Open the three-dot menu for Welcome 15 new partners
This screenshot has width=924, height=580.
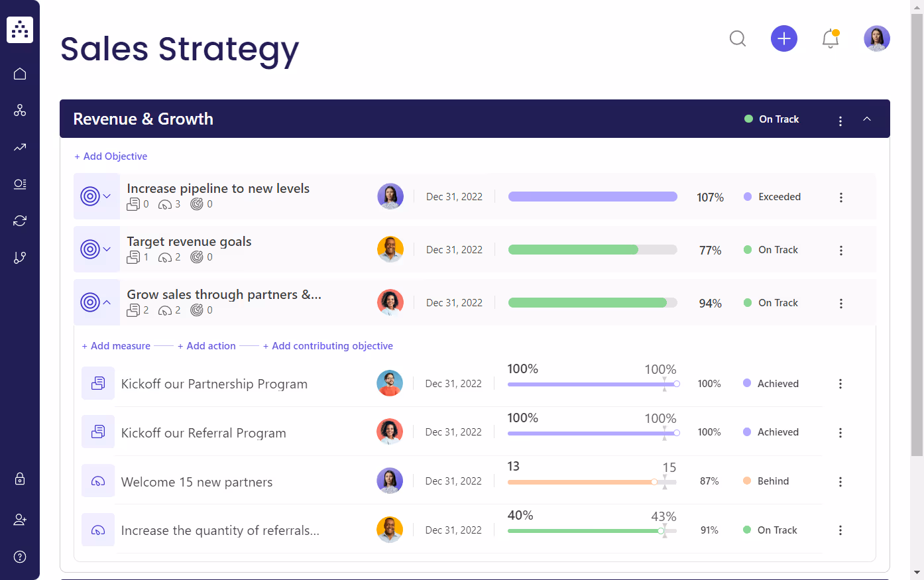tap(840, 481)
